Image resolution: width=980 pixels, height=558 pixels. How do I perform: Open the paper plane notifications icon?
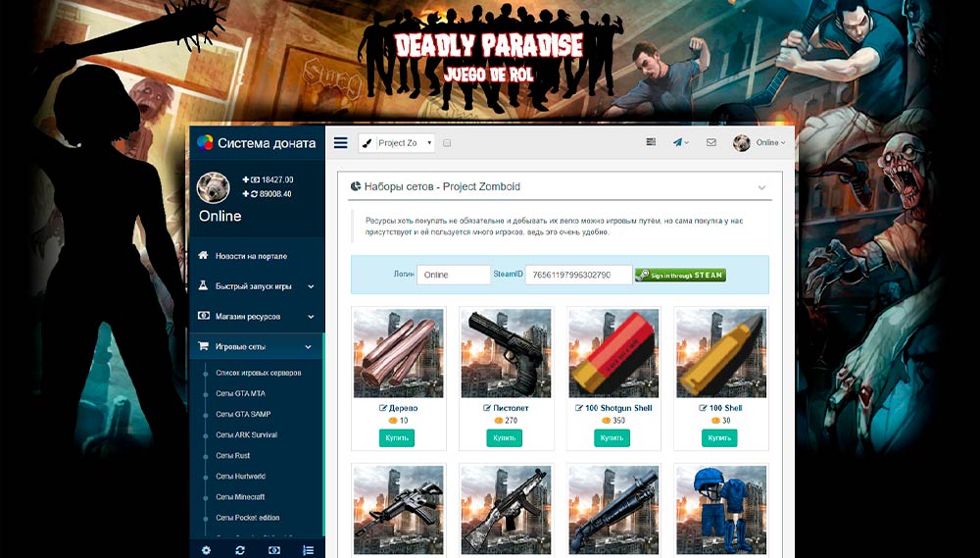pyautogui.click(x=679, y=142)
